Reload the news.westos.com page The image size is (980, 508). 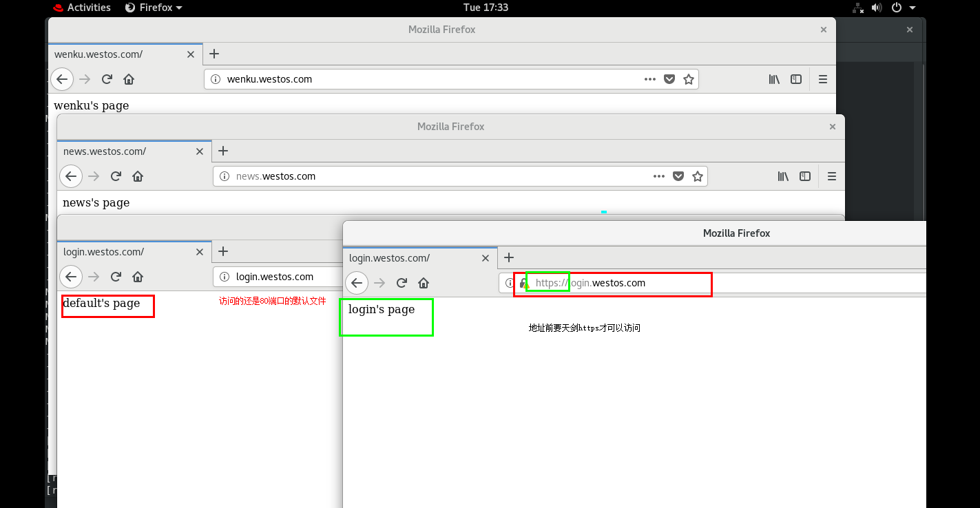(x=116, y=176)
